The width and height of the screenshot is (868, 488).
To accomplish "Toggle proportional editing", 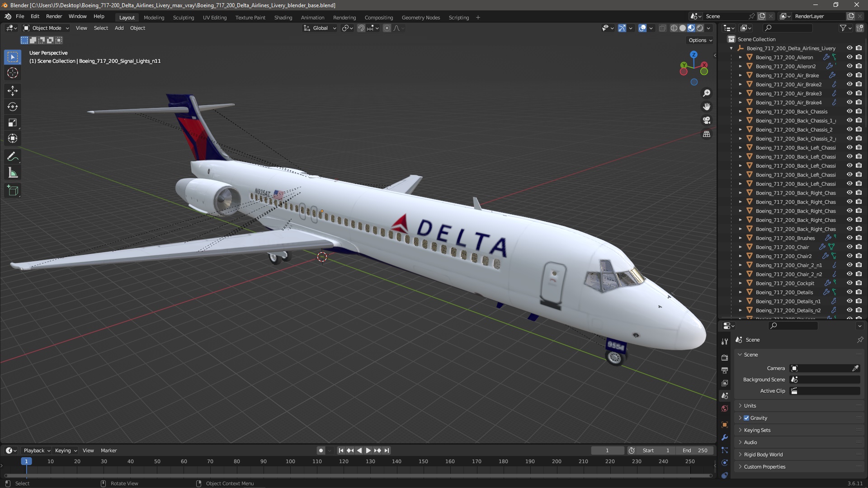I will (387, 28).
